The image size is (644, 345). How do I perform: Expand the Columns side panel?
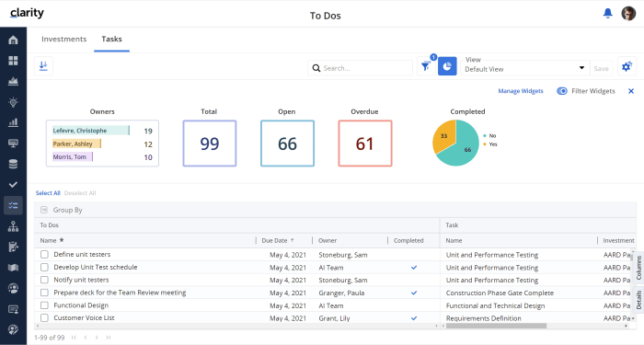click(638, 269)
